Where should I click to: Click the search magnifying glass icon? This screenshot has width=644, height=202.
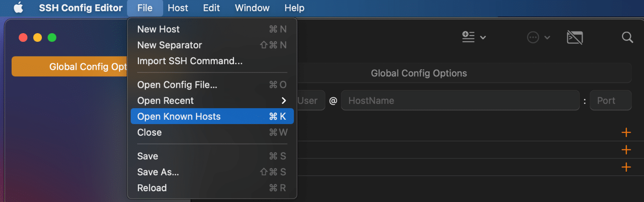627,37
